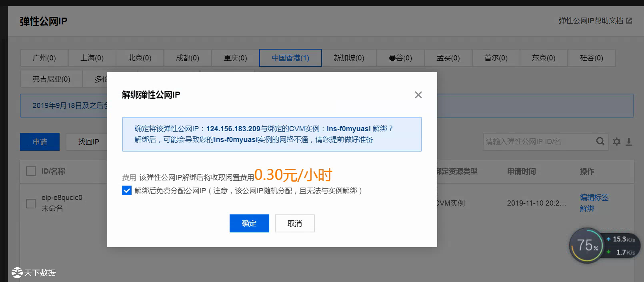This screenshot has width=644, height=282.
Task: Focus the elastic IP ID search field
Action: coord(538,142)
